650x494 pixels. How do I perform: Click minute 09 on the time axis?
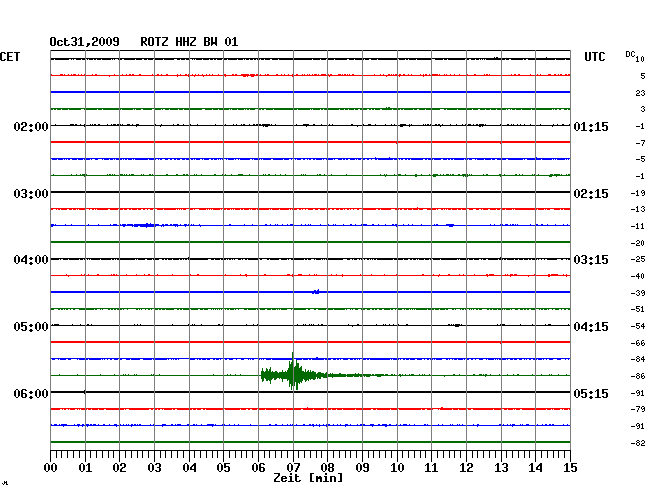362,468
